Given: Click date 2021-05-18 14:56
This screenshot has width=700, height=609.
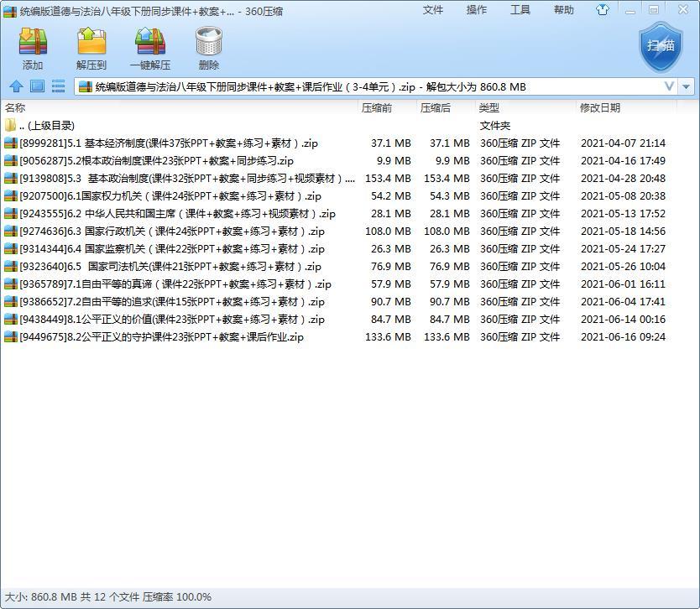Looking at the screenshot, I should pyautogui.click(x=623, y=232).
